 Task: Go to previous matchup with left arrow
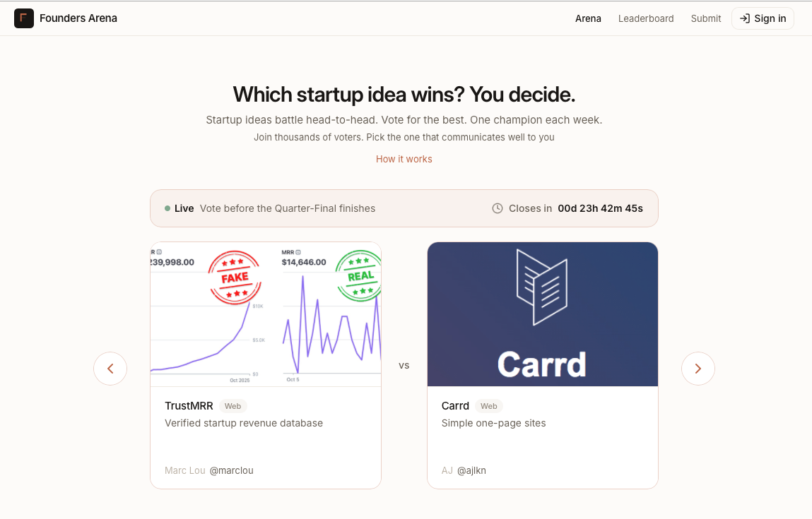coord(110,369)
